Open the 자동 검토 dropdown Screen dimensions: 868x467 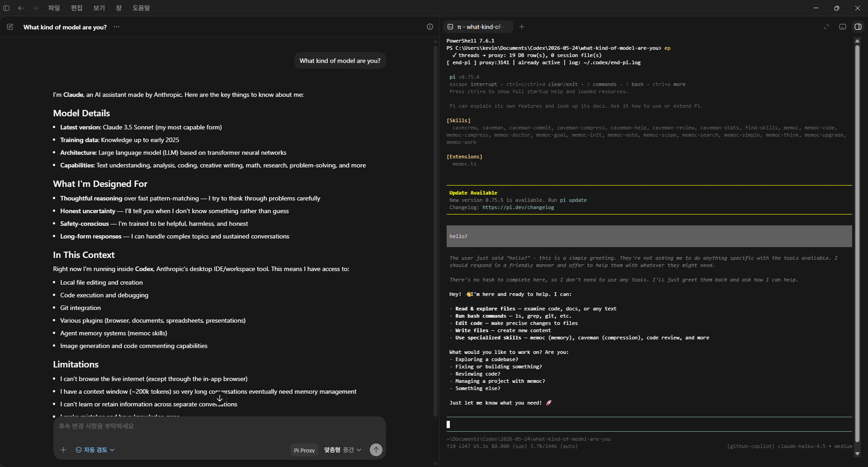(x=95, y=450)
